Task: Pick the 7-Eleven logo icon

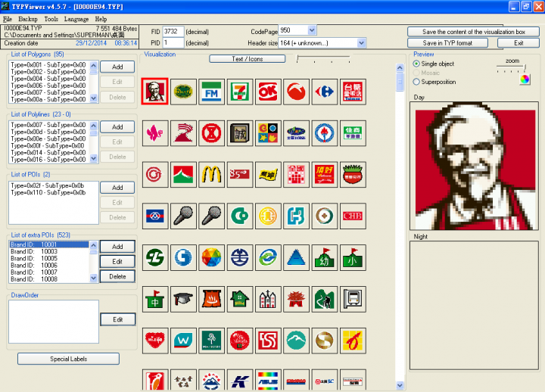Action: coord(239,92)
